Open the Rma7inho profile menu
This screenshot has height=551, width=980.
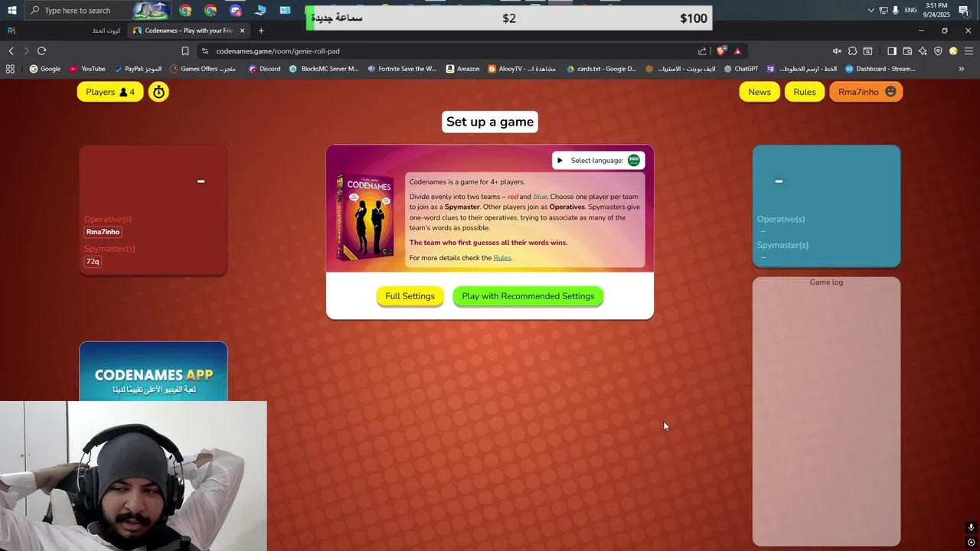tap(866, 92)
